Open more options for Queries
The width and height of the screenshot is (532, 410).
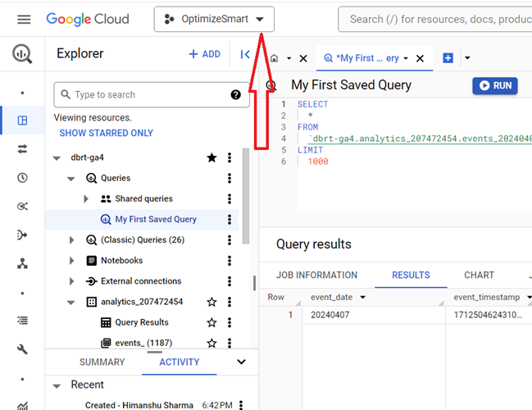(x=230, y=178)
